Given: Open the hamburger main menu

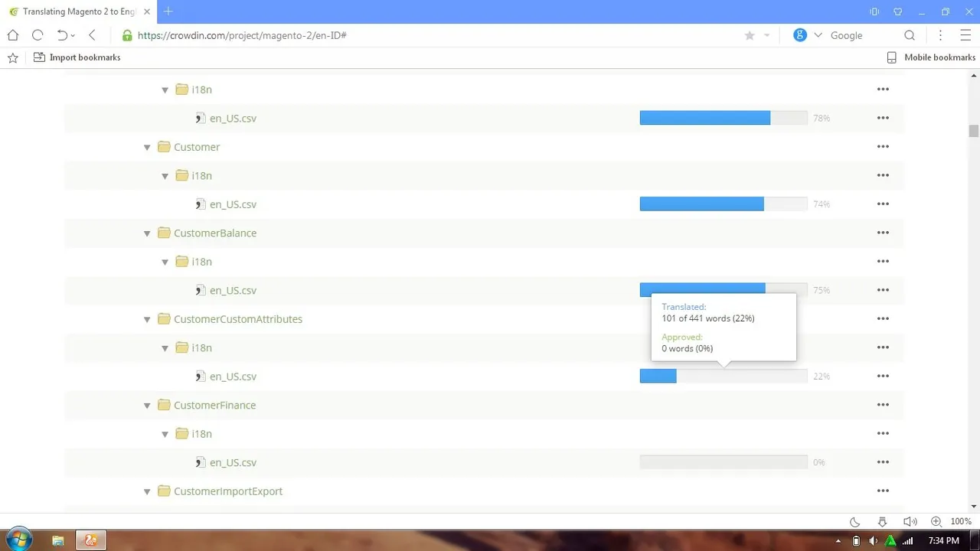Looking at the screenshot, I should pos(965,35).
